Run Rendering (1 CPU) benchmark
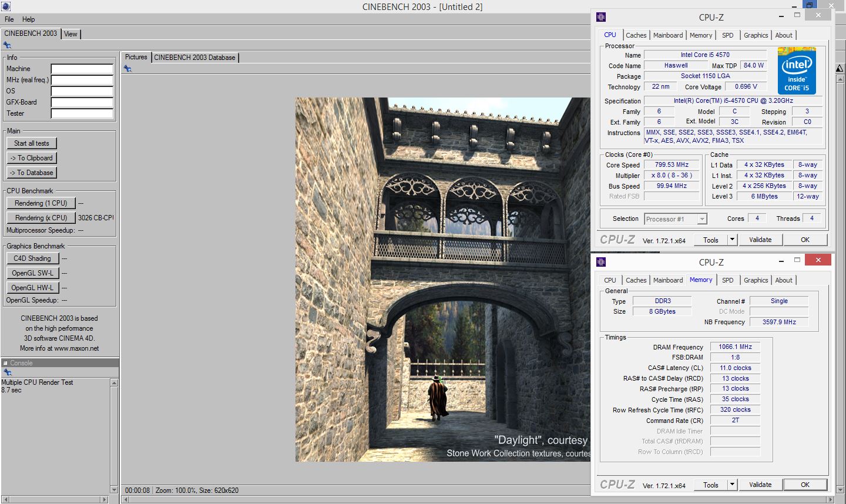The width and height of the screenshot is (846, 504). coord(41,203)
